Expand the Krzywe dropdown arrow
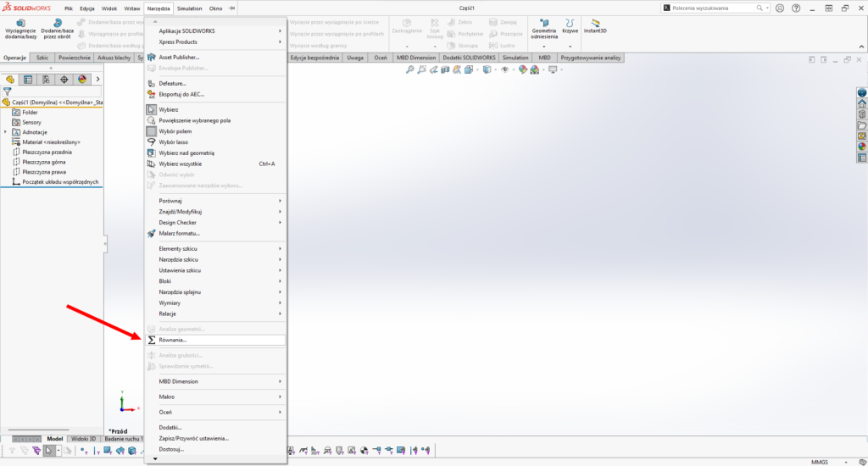 click(x=570, y=46)
